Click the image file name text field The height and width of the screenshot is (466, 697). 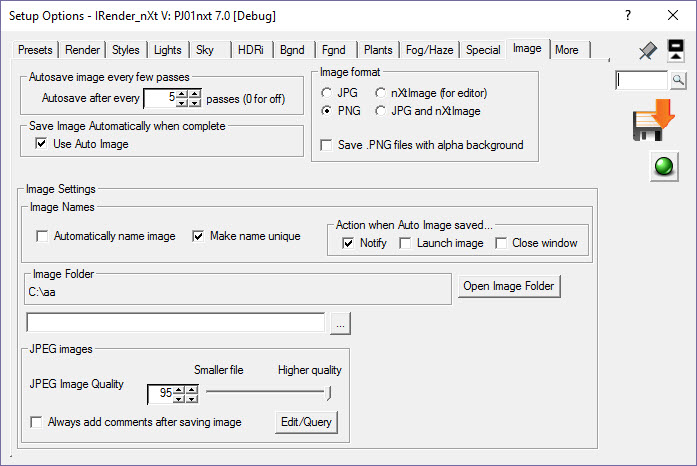pos(176,323)
